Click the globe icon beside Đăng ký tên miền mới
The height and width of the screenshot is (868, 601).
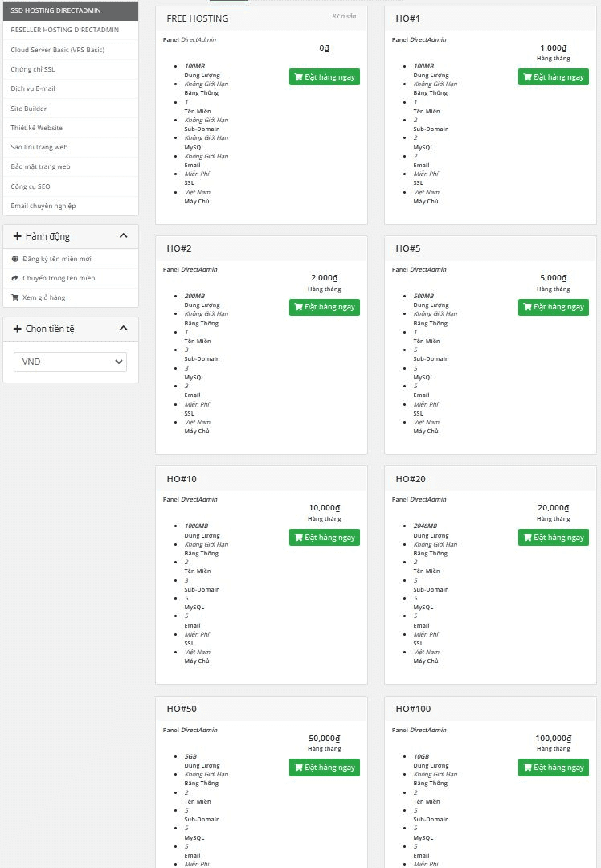tap(15, 259)
